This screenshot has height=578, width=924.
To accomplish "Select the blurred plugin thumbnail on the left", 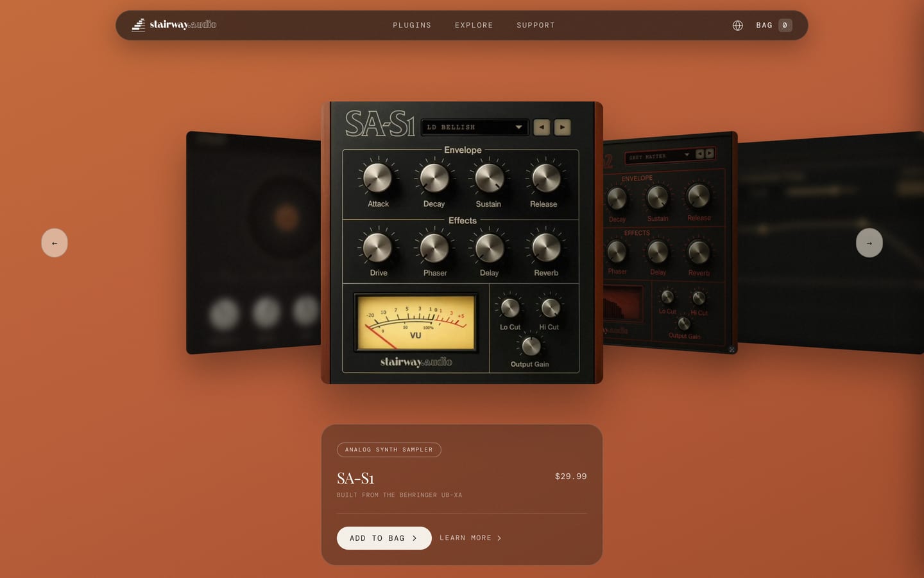I will pyautogui.click(x=253, y=243).
